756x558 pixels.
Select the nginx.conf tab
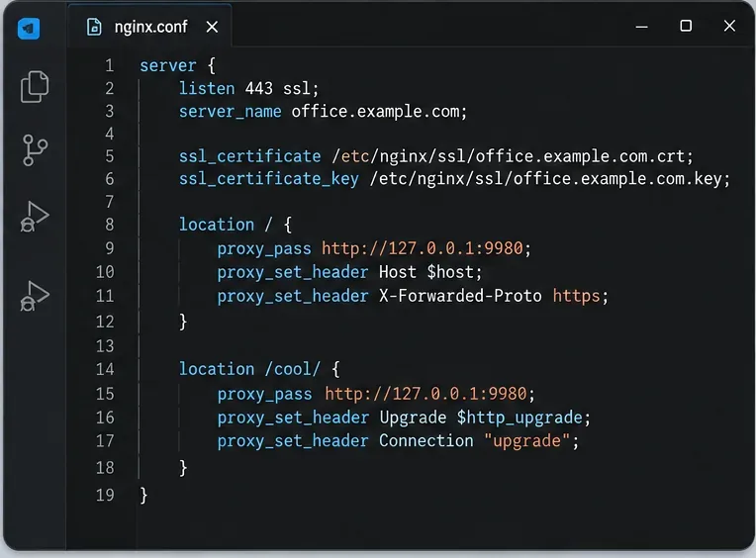[150, 26]
